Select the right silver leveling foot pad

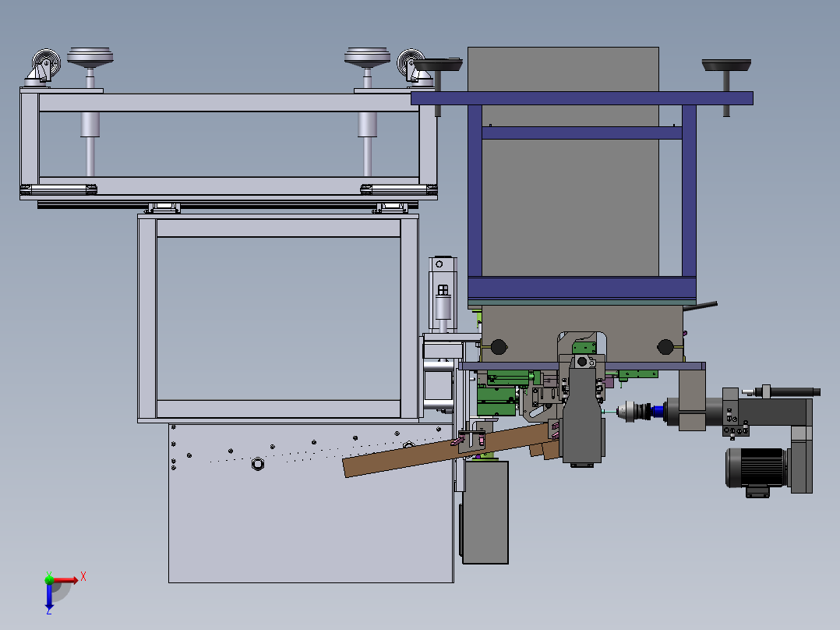point(367,58)
